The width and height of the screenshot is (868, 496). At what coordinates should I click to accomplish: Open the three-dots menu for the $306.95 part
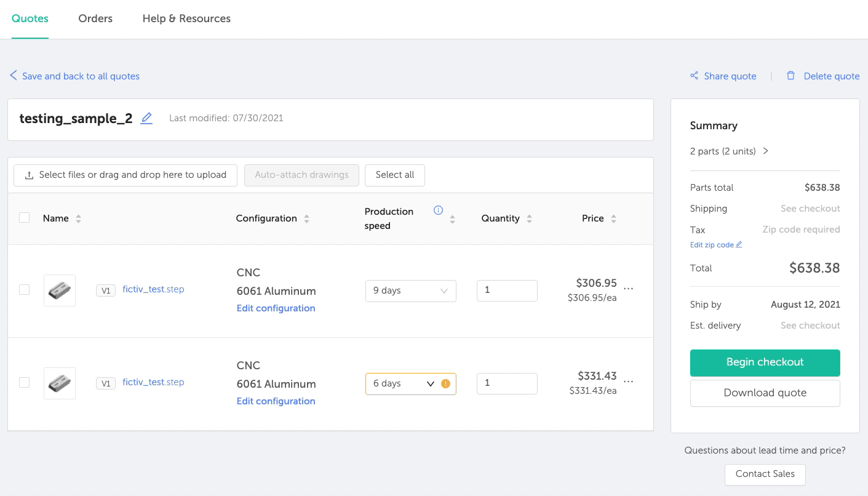coord(628,289)
